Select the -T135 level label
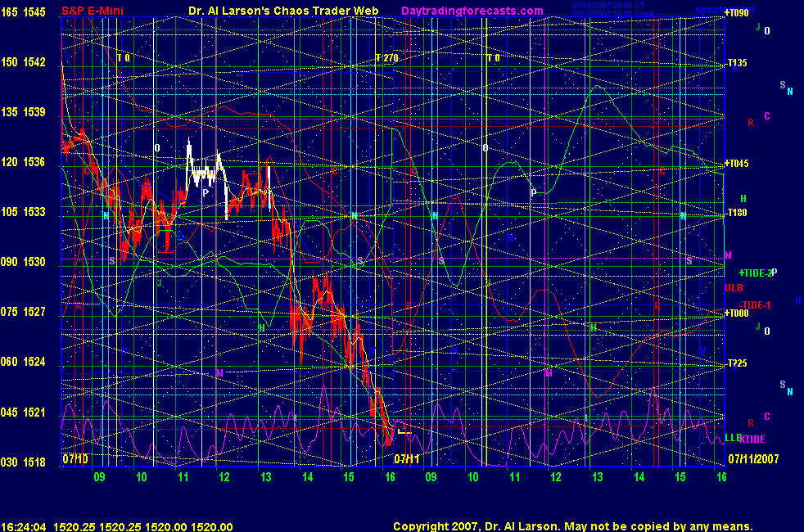The image size is (804, 532). click(x=737, y=63)
